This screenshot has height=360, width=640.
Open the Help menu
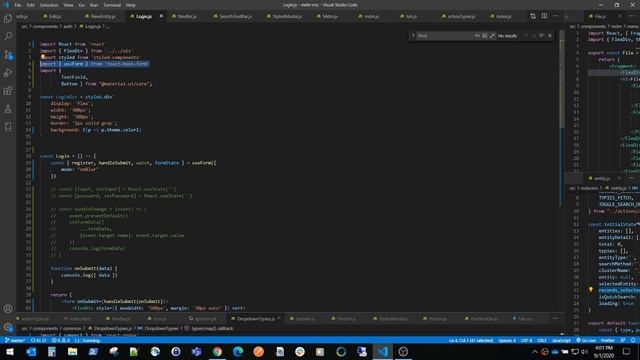(x=131, y=5)
